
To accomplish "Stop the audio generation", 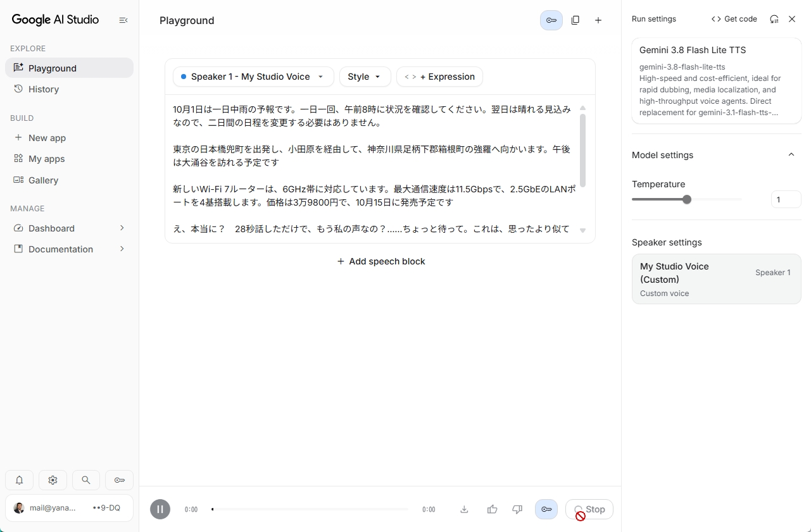I will click(589, 509).
